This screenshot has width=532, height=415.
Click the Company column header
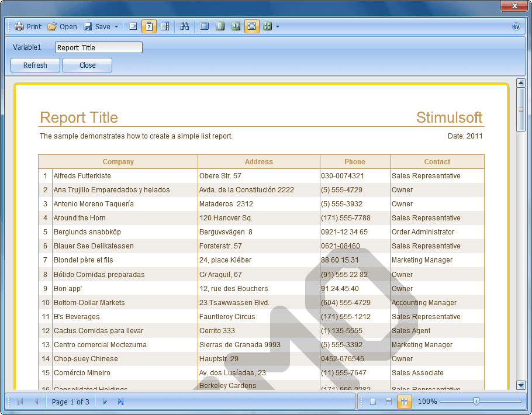point(118,162)
